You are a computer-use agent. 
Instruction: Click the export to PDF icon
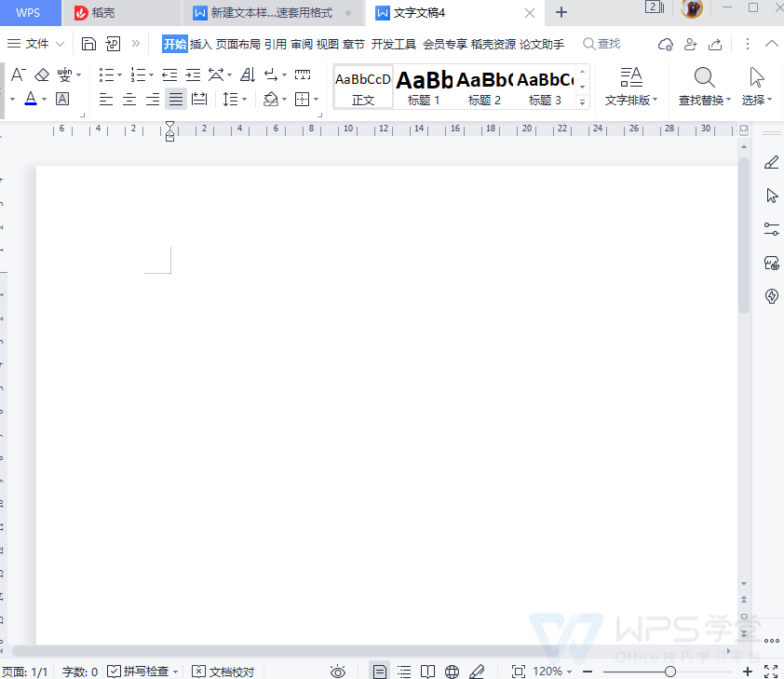point(113,44)
